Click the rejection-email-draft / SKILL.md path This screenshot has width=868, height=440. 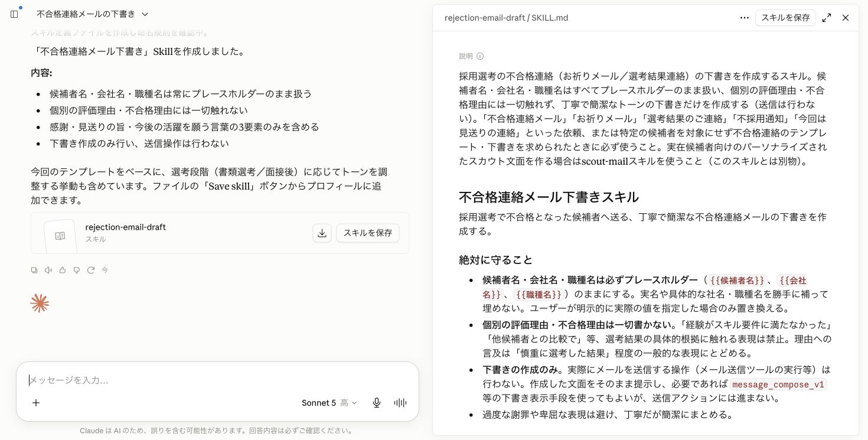pos(506,18)
